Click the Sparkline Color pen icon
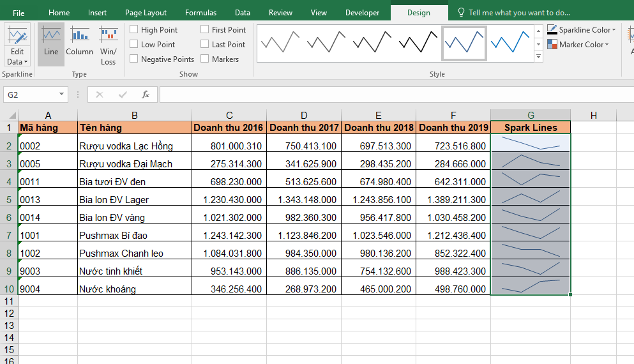634x364 pixels. coord(552,30)
